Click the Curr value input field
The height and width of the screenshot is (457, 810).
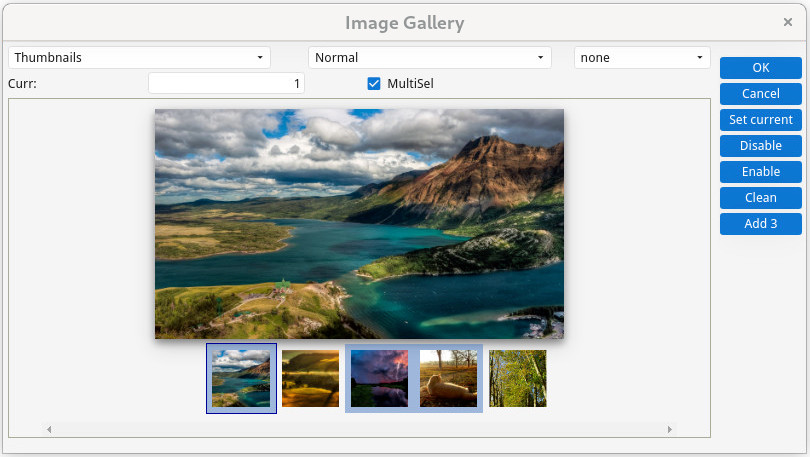pyautogui.click(x=226, y=83)
